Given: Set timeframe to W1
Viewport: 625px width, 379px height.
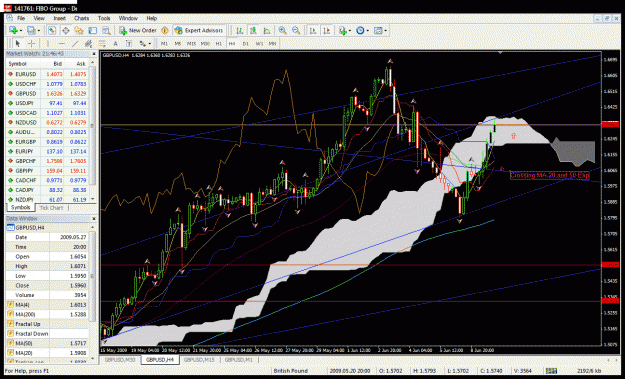Looking at the screenshot, I should click(x=259, y=43).
